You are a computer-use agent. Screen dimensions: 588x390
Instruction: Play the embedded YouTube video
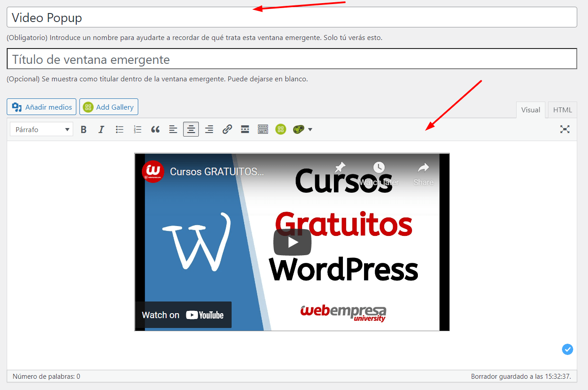(293, 242)
